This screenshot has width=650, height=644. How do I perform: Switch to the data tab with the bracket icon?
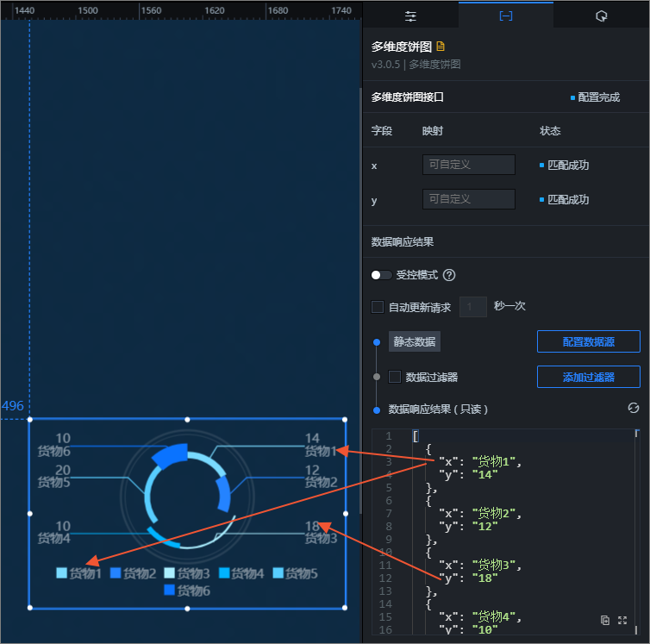tap(506, 16)
